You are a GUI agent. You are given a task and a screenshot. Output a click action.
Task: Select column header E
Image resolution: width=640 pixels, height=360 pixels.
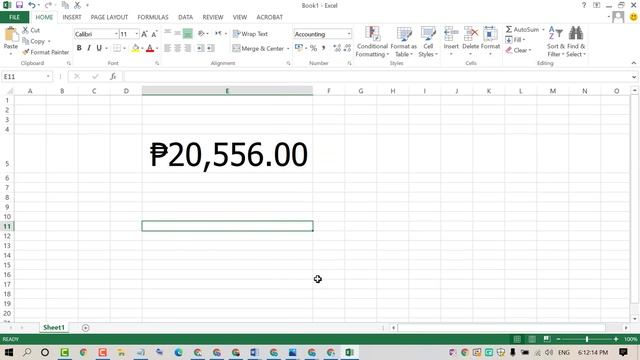[227, 91]
